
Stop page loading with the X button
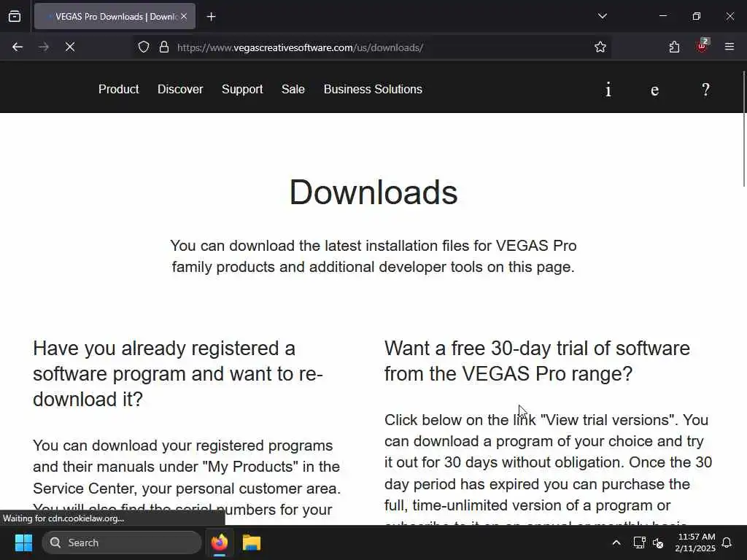tap(69, 47)
